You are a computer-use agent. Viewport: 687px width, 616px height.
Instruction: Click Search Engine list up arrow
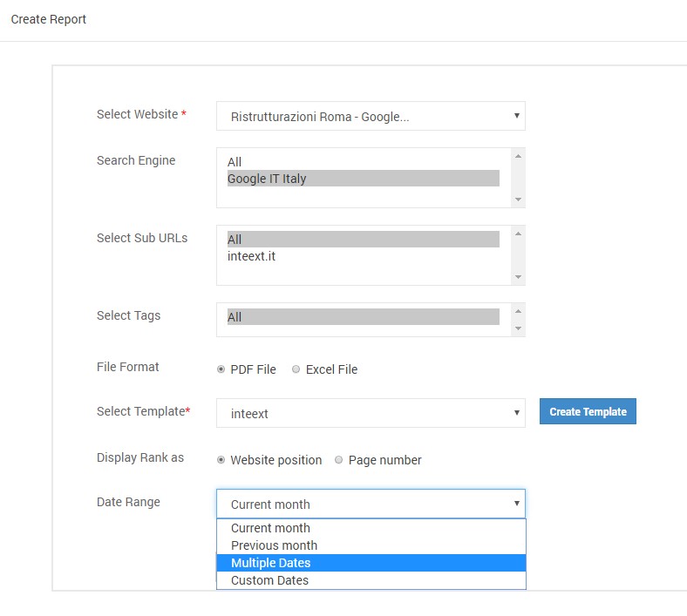point(519,156)
